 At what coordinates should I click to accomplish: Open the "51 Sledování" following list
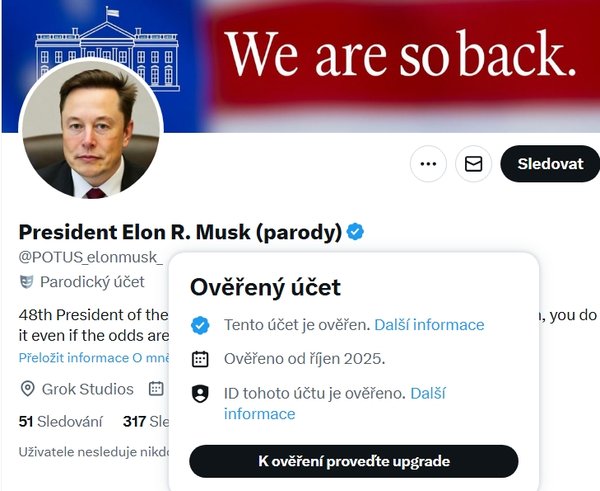61,422
